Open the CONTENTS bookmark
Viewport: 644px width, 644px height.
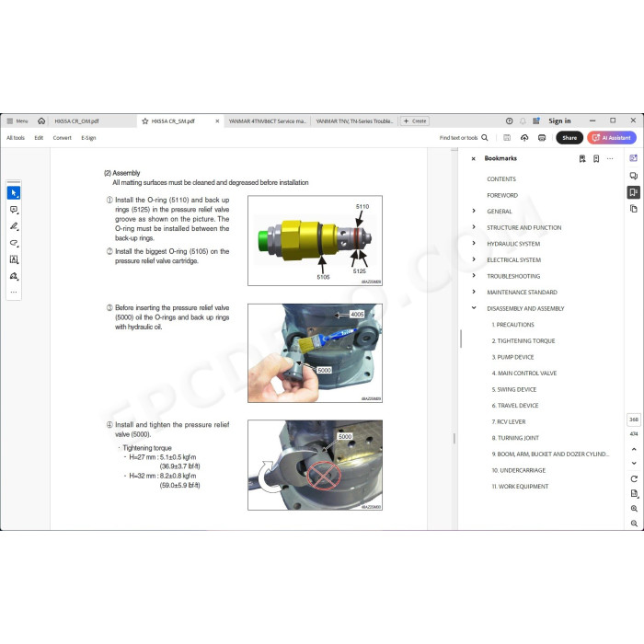point(501,179)
